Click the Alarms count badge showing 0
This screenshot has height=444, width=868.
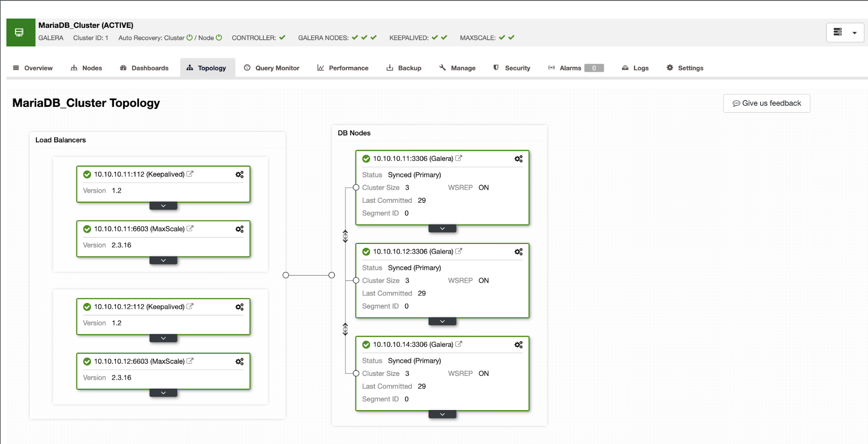tap(594, 68)
